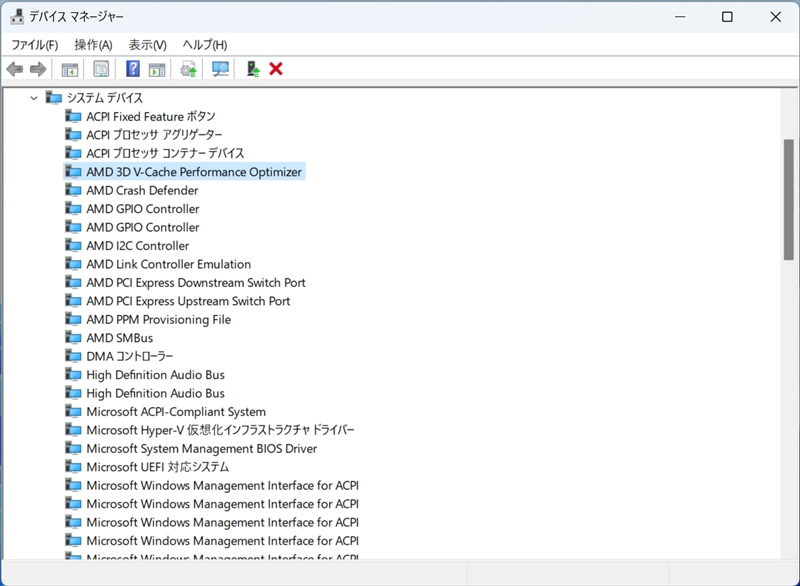Open the ヘルプ(H) menu
Screen dimensions: 800x586
point(204,45)
